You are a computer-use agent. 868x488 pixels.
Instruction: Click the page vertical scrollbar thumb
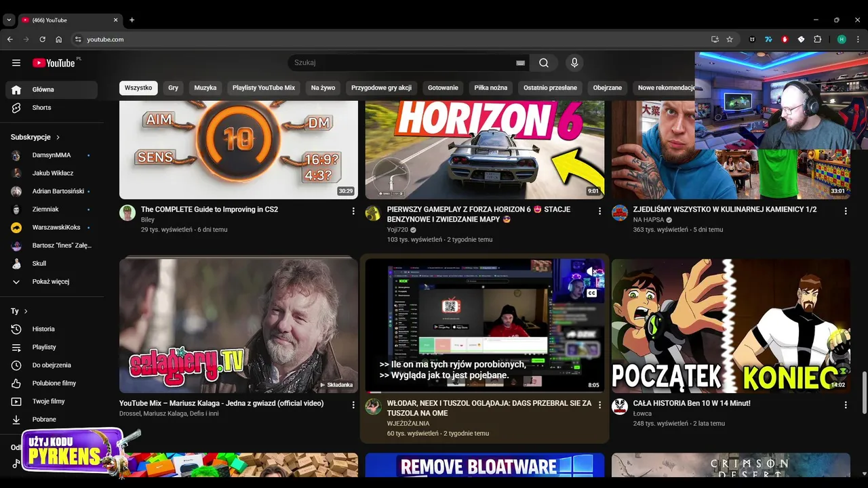point(863,392)
